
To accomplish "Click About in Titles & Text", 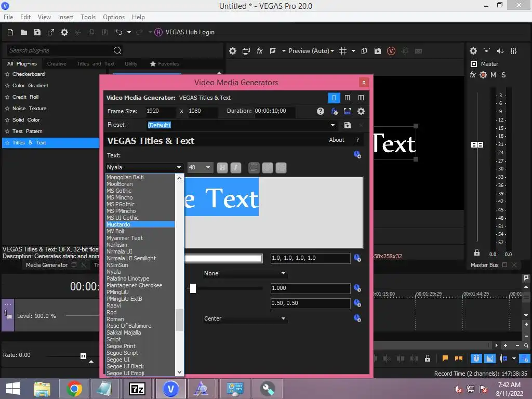I will [x=337, y=140].
